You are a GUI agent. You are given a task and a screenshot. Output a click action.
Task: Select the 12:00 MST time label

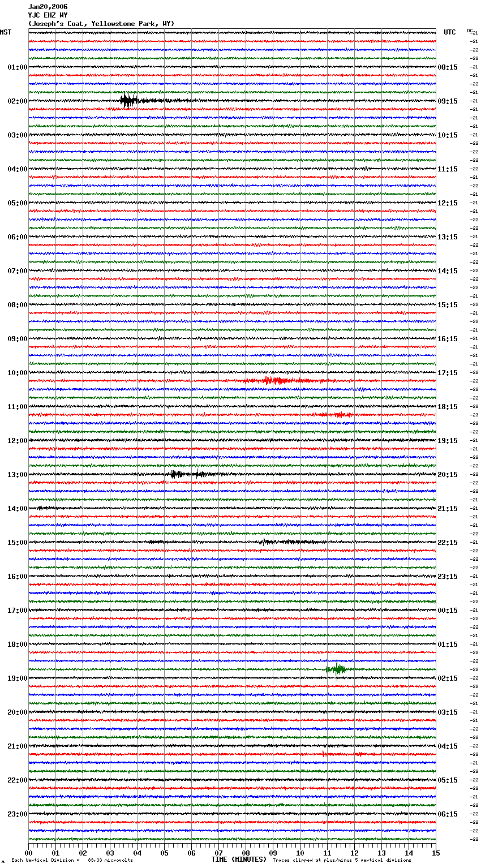(17, 441)
